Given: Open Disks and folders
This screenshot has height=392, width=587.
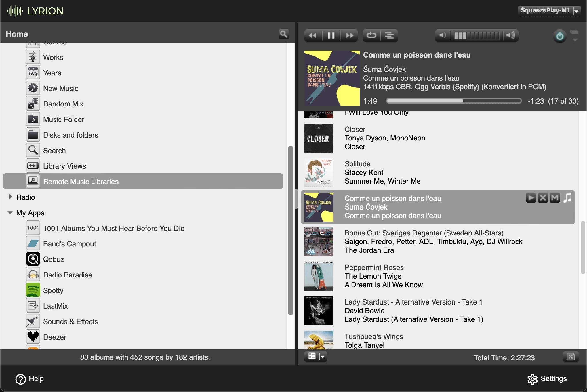Looking at the screenshot, I should click(x=70, y=135).
